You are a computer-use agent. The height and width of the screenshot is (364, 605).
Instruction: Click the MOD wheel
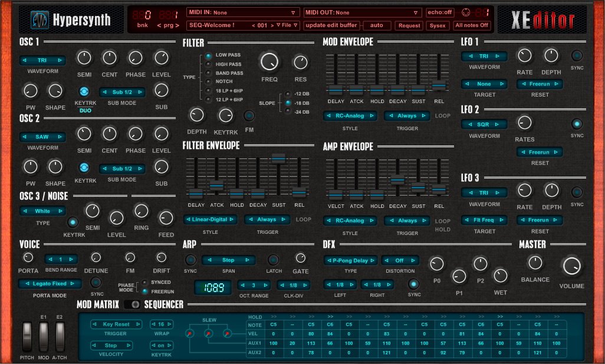point(44,337)
